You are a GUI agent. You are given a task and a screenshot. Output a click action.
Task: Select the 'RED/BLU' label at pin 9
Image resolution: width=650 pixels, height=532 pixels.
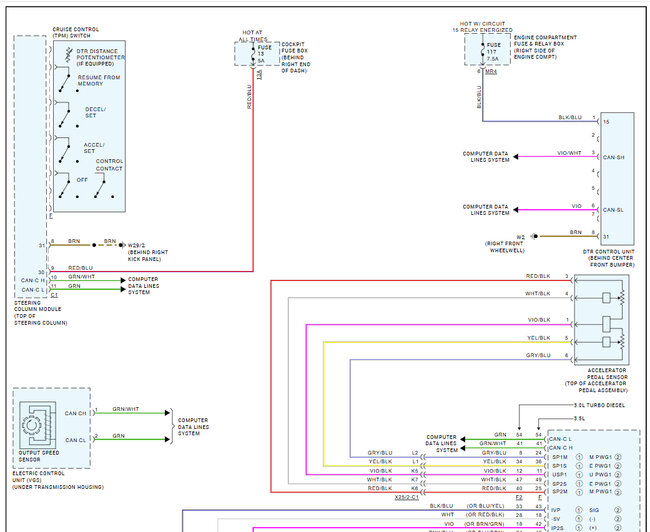tap(80, 268)
